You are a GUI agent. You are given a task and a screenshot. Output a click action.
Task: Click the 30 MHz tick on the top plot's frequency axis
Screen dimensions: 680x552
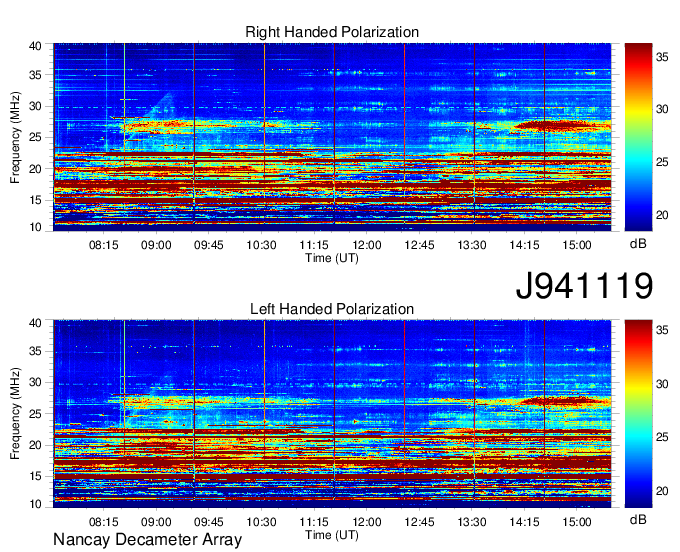point(35,107)
